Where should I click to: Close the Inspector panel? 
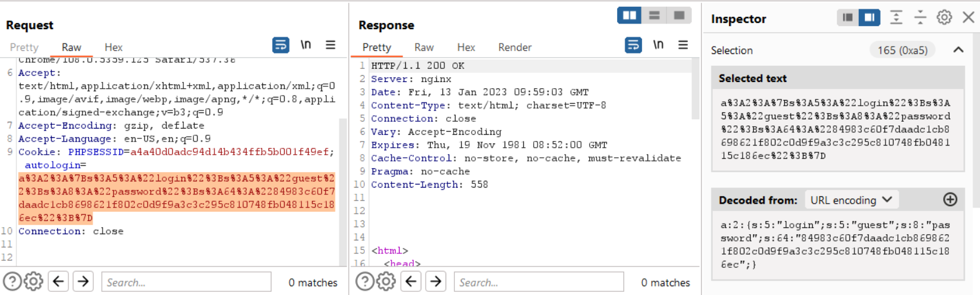[x=968, y=17]
